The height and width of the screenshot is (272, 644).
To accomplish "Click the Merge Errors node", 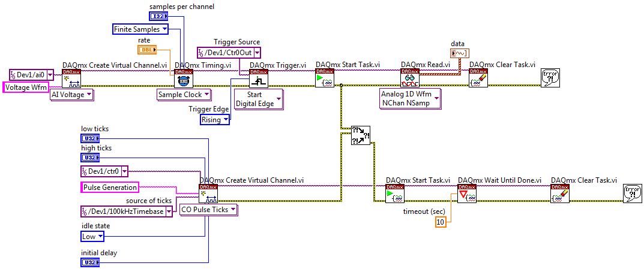I will (x=361, y=135).
